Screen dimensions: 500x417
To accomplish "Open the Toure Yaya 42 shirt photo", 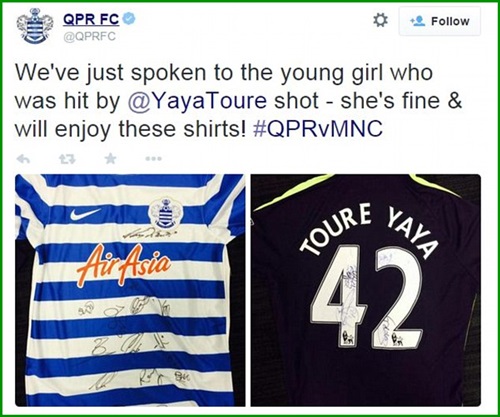I will 366,290.
